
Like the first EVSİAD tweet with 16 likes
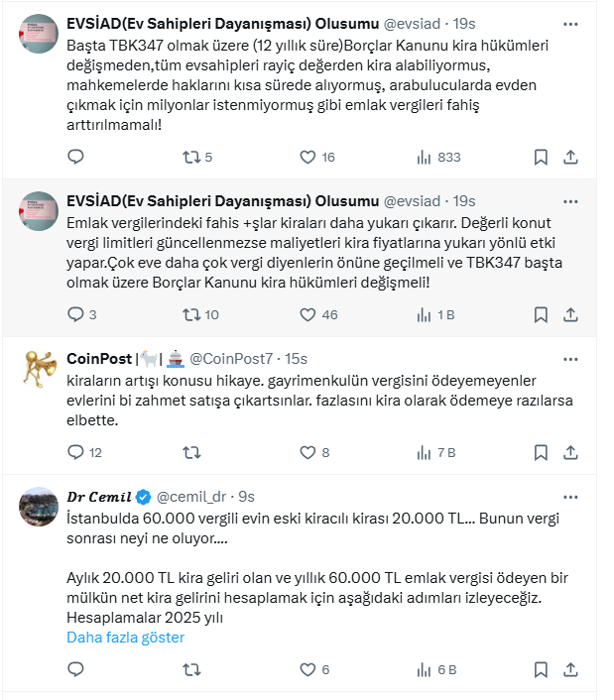point(307,157)
